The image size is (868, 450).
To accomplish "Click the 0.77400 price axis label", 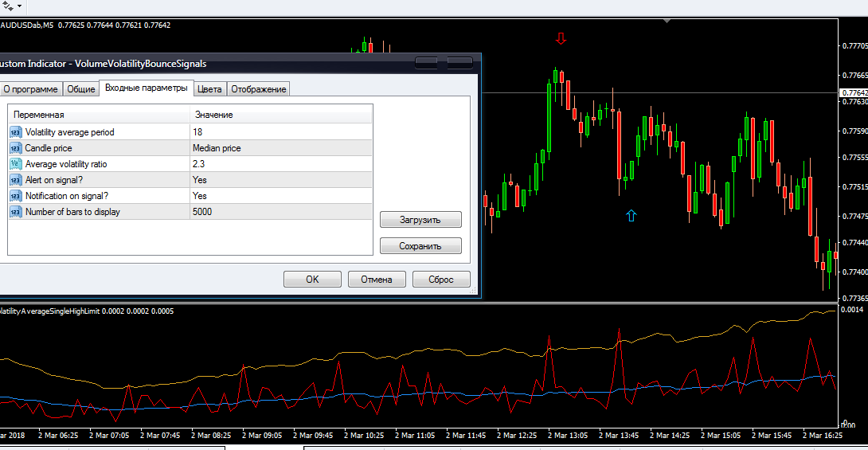I will (854, 272).
